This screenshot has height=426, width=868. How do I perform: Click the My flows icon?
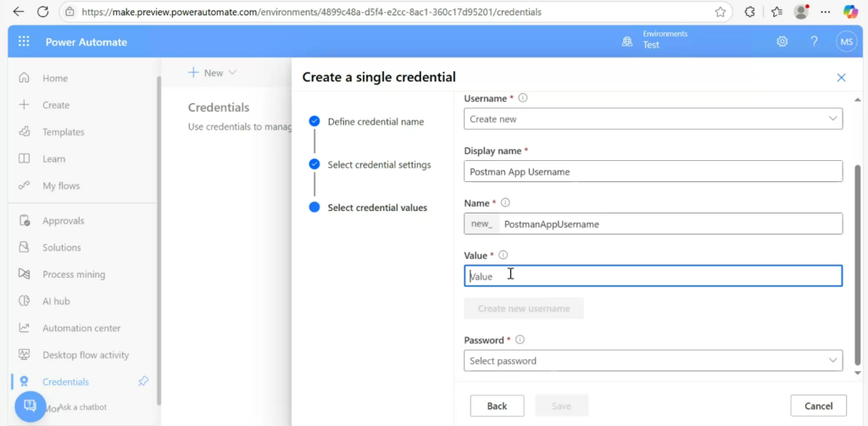click(x=24, y=185)
